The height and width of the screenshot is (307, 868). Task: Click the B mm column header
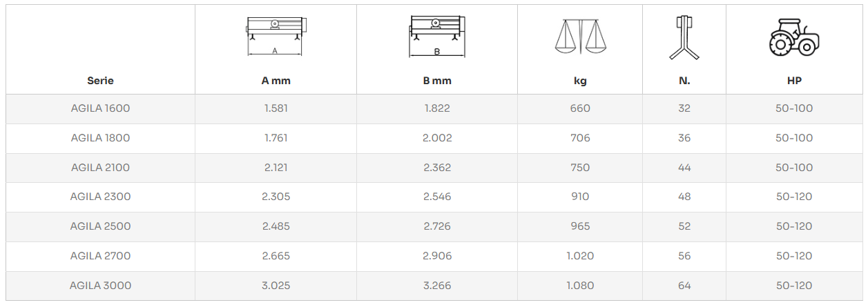click(437, 81)
